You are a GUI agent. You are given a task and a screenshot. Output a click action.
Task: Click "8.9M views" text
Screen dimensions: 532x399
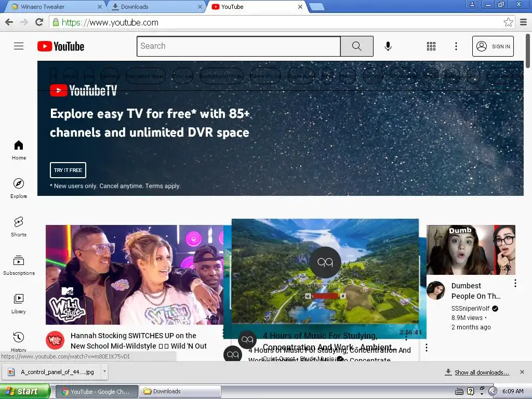467,318
